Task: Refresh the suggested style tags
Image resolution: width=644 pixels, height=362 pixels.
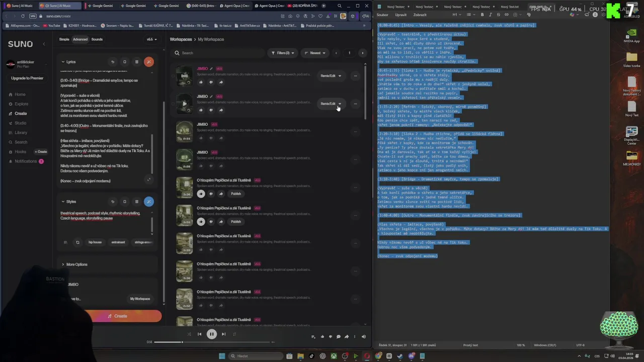Action: (77, 242)
